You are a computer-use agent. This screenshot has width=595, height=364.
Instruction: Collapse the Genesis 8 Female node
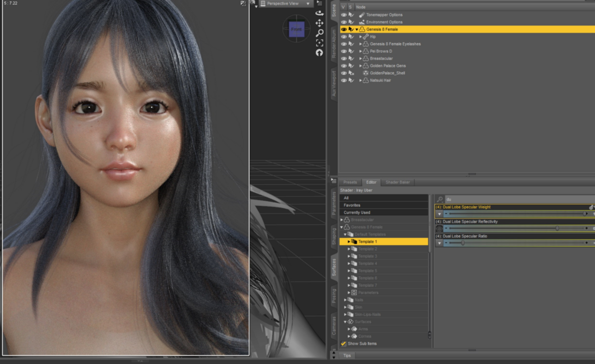[x=357, y=29]
